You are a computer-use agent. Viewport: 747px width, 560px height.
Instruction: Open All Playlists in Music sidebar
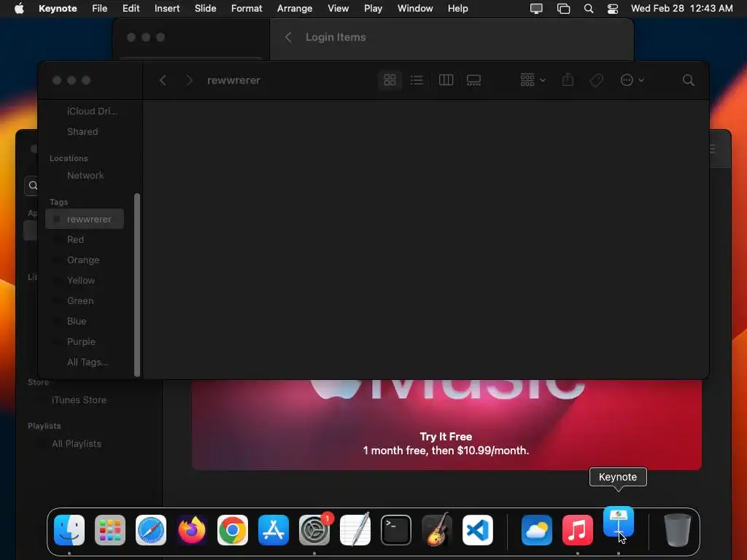tap(77, 444)
